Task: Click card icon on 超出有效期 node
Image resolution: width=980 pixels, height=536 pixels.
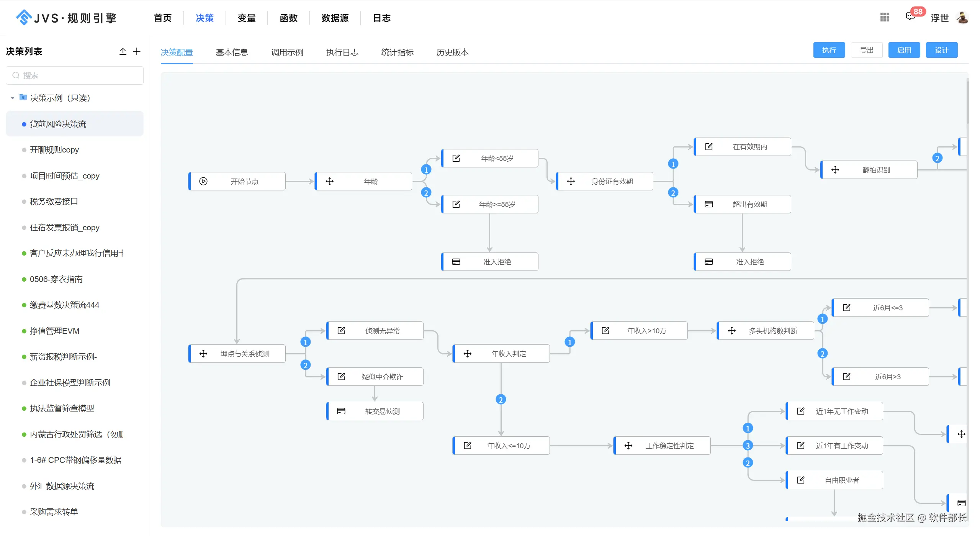Action: tap(709, 204)
